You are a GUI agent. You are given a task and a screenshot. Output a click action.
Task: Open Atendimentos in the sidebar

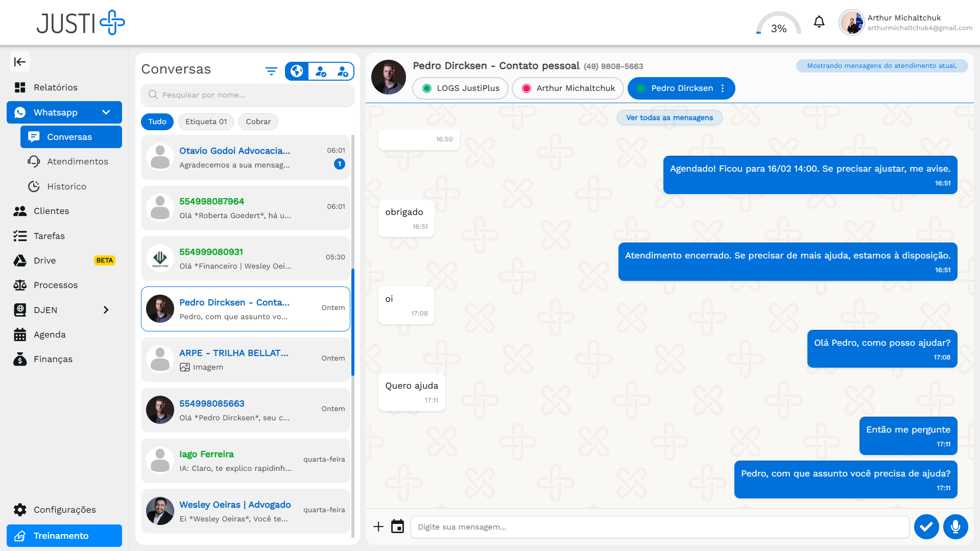[78, 161]
